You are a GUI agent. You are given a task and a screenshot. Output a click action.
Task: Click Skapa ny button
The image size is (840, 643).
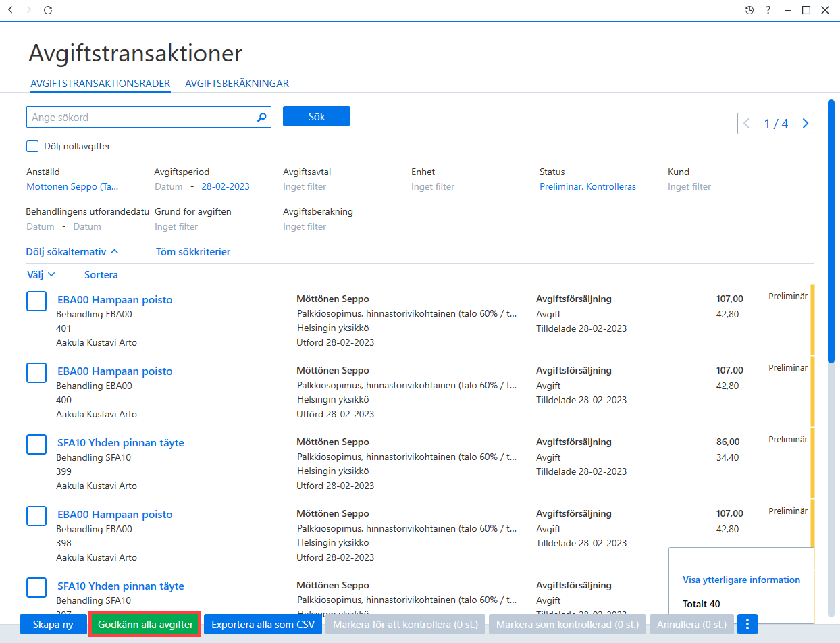coord(53,625)
